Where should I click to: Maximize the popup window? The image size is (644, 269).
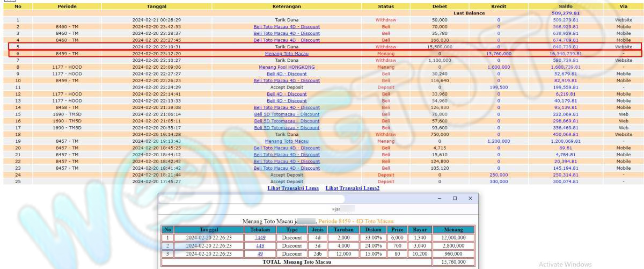[455, 198]
